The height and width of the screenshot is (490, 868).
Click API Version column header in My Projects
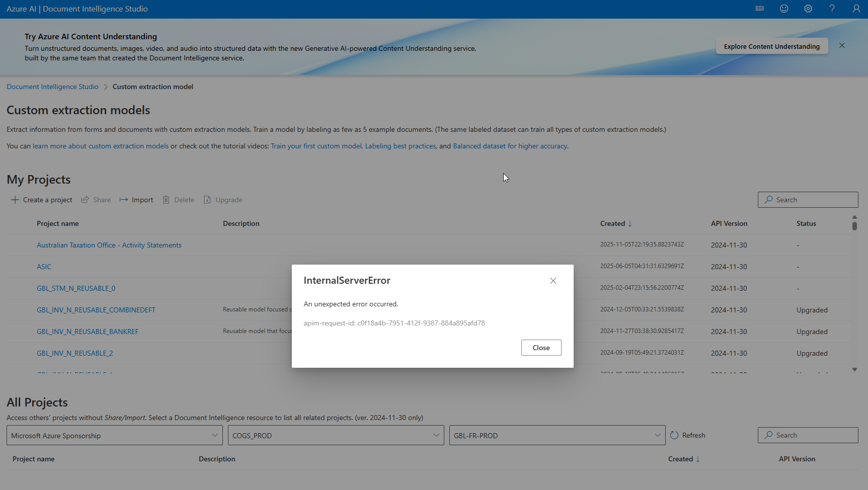pyautogui.click(x=729, y=223)
